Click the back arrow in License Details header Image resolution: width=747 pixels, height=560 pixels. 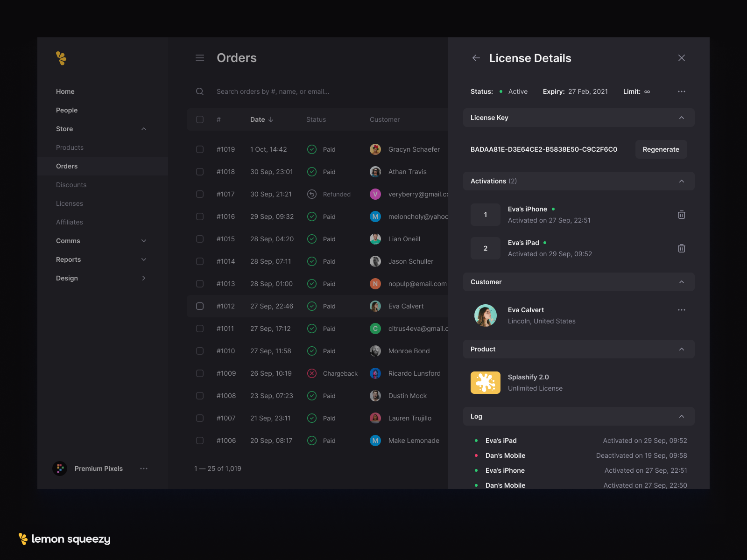(476, 58)
